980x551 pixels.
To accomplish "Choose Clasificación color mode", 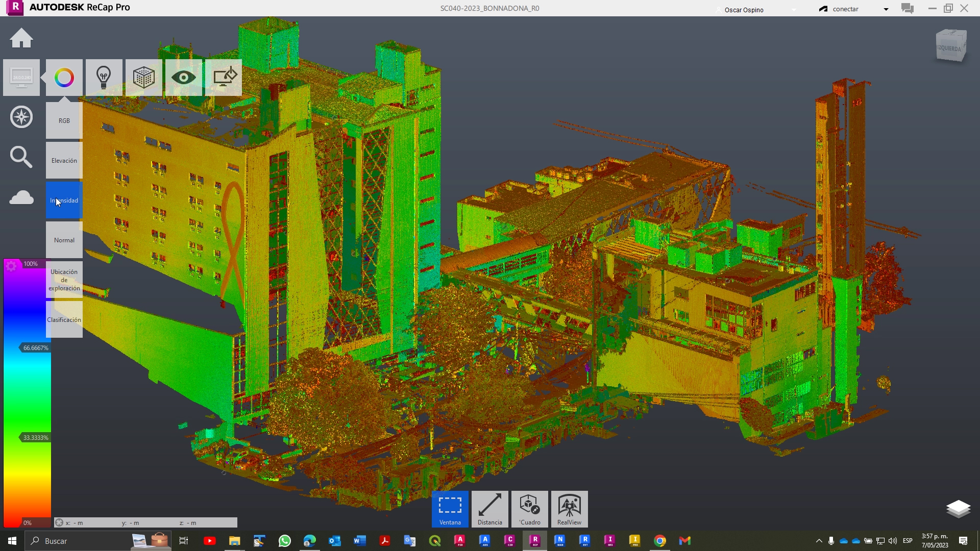I will click(64, 319).
